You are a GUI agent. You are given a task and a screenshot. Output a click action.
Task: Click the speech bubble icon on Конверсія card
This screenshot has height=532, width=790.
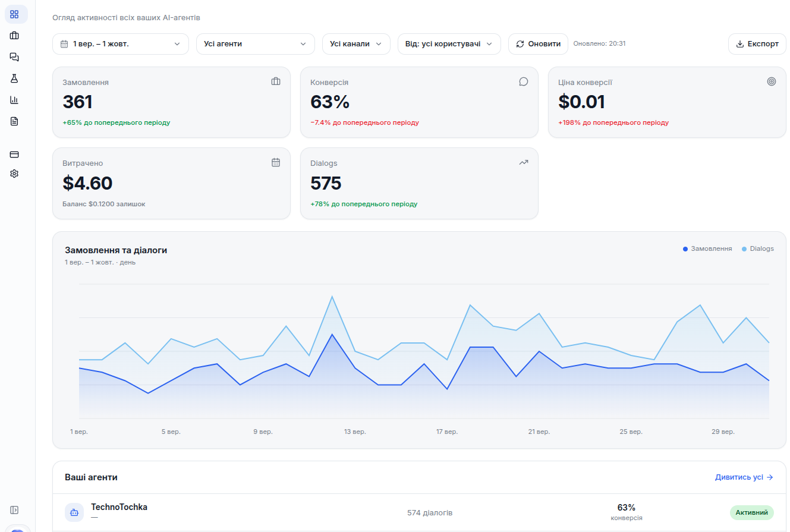click(x=524, y=81)
